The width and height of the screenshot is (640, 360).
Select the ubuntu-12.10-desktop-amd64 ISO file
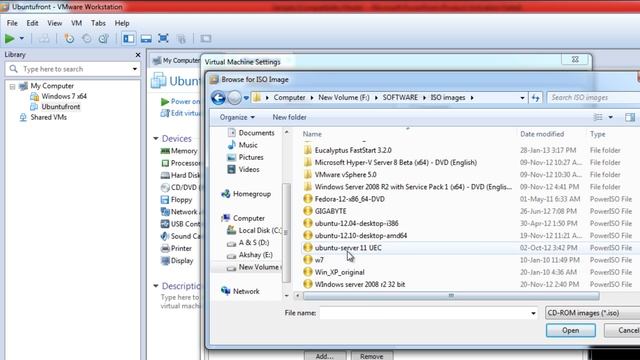(361, 236)
